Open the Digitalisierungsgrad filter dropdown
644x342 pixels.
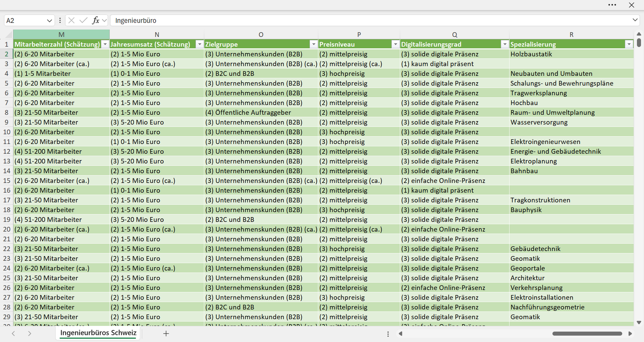click(504, 44)
